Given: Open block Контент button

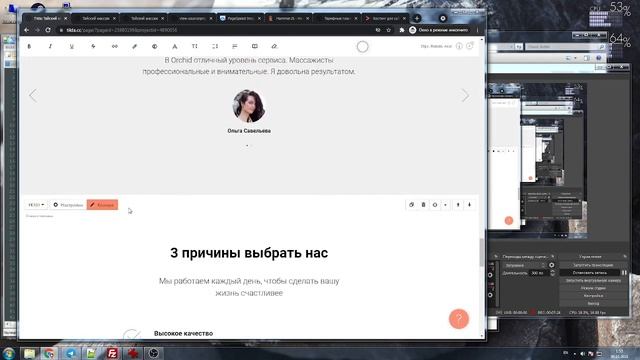Looking at the screenshot, I should 102,205.
